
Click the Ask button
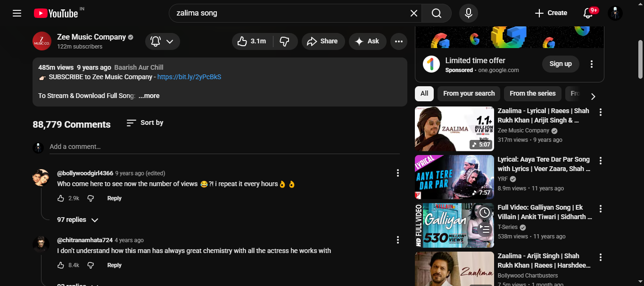click(x=367, y=41)
